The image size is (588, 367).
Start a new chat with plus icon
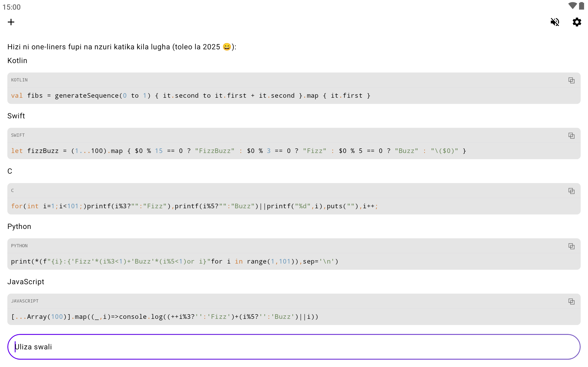[x=11, y=22]
